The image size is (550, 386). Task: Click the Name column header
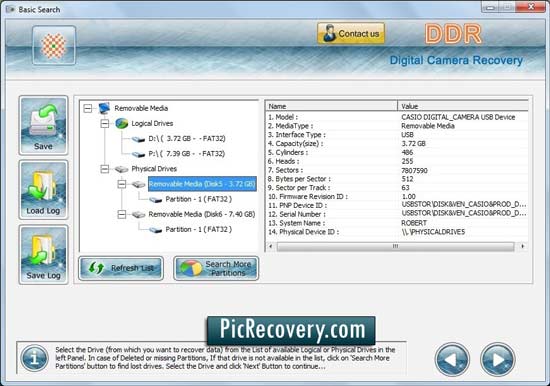(x=331, y=106)
